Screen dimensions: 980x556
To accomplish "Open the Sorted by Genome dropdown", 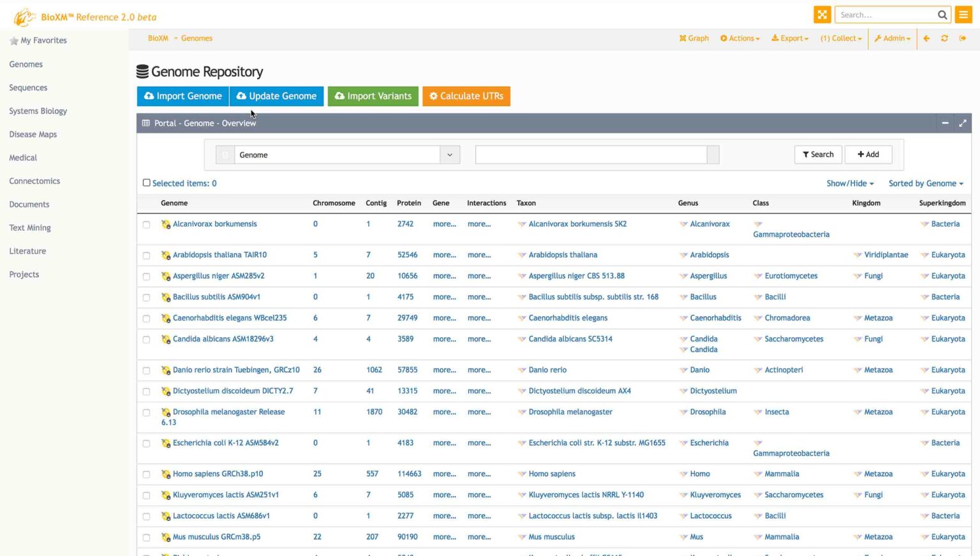I will 925,183.
